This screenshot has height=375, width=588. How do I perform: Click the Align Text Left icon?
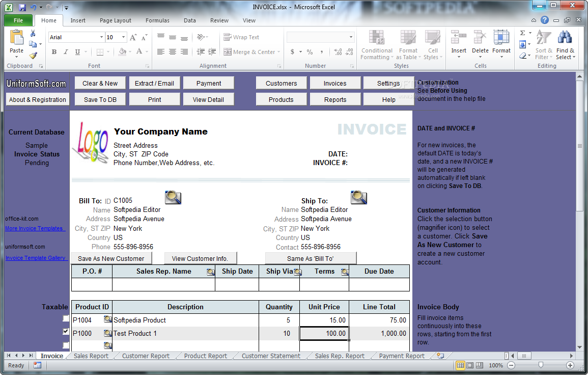tap(161, 52)
